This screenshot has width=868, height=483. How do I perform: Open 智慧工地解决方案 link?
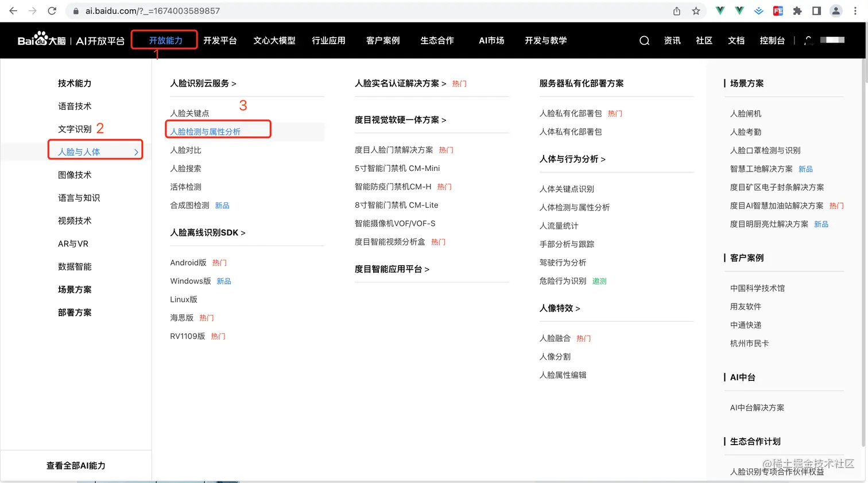click(761, 169)
